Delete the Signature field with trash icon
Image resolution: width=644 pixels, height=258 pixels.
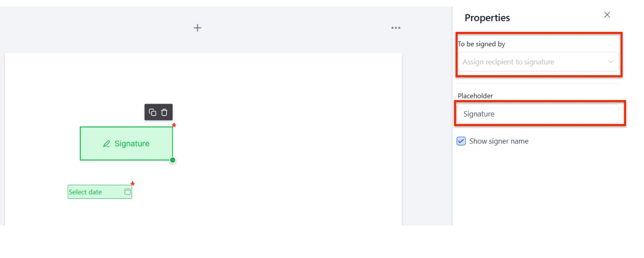click(x=164, y=113)
